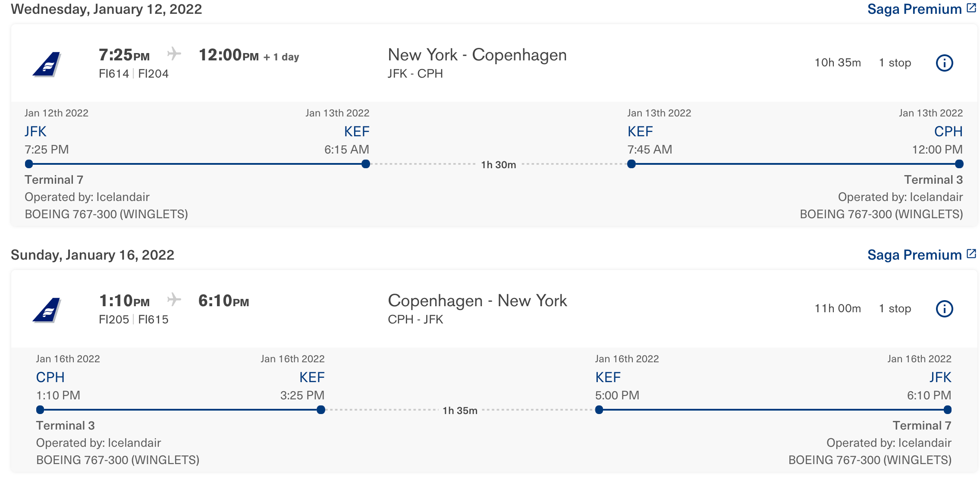Click external link icon beside bottom Saga Premium
This screenshot has width=980, height=477.
971,254
